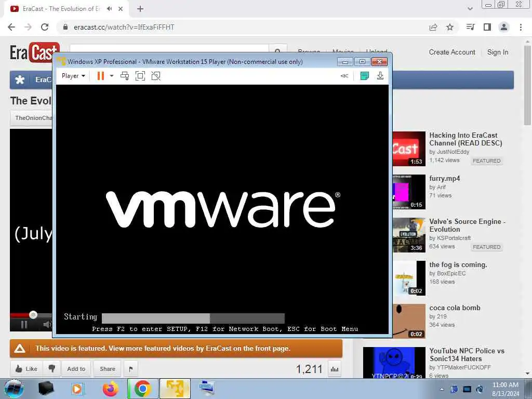Click the Add to button
This screenshot has width=532, height=399.
point(76,369)
